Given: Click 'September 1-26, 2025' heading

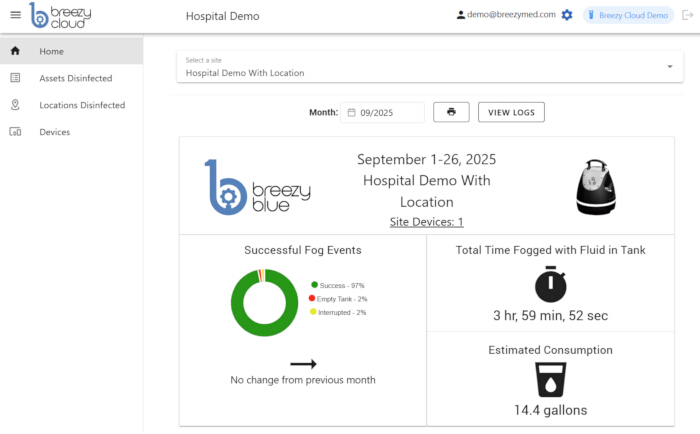Looking at the screenshot, I should [426, 159].
